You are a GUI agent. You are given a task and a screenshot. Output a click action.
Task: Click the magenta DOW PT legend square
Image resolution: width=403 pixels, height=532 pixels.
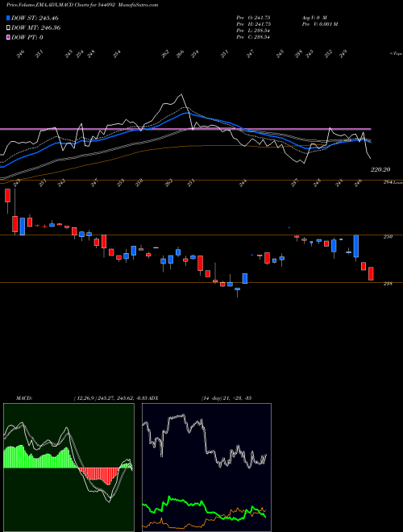coord(8,37)
